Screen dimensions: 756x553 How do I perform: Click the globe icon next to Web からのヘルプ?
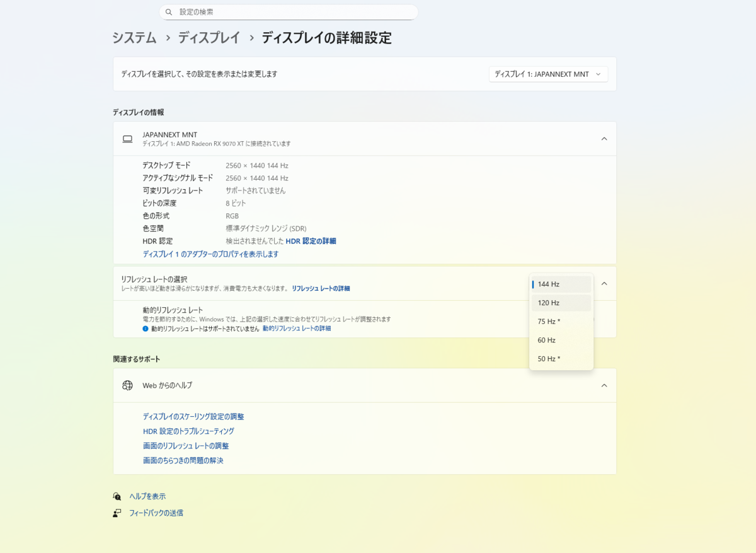tap(127, 385)
